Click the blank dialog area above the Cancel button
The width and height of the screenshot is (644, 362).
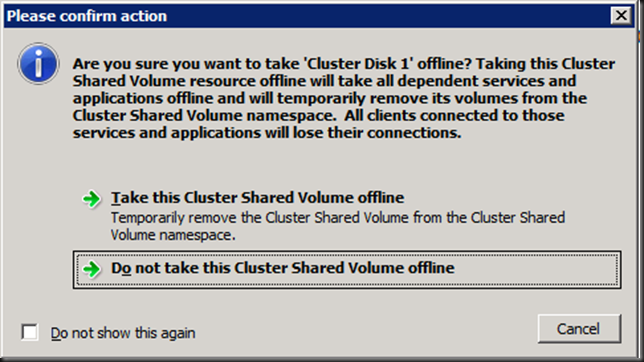[x=579, y=302]
